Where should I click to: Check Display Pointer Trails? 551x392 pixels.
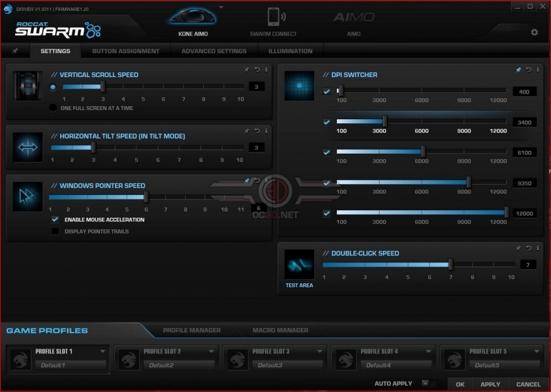tap(55, 231)
